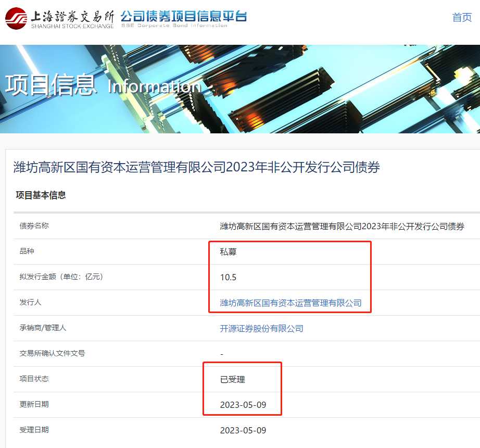Viewport: 480px width, 448px height.
Task: Click the Shanghai Stock Exchange logo
Action: click(x=60, y=19)
